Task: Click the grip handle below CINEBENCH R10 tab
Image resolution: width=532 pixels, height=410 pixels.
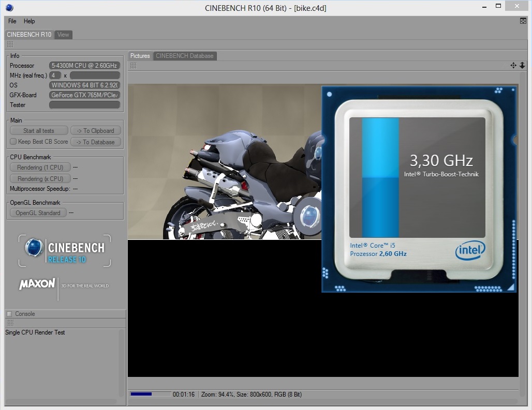Action: click(10, 44)
